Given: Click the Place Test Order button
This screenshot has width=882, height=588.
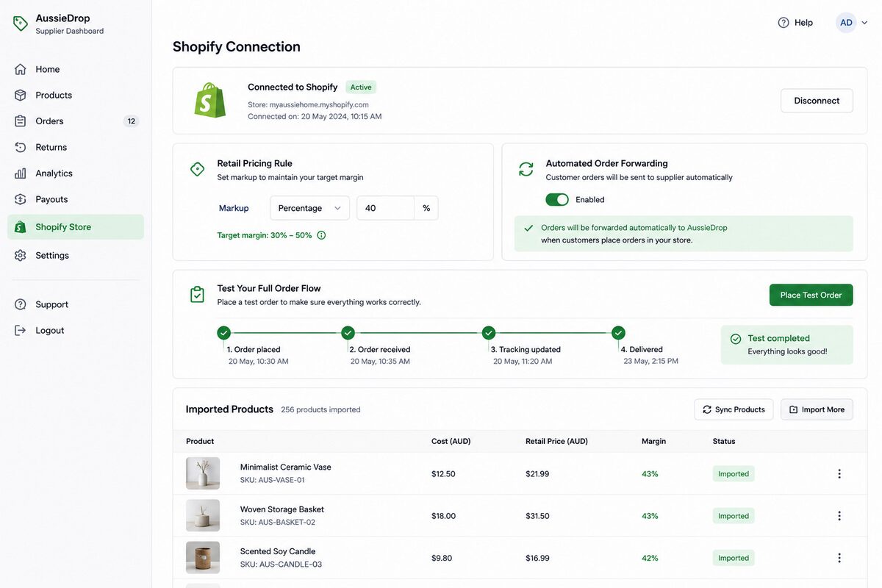Looking at the screenshot, I should coord(811,295).
